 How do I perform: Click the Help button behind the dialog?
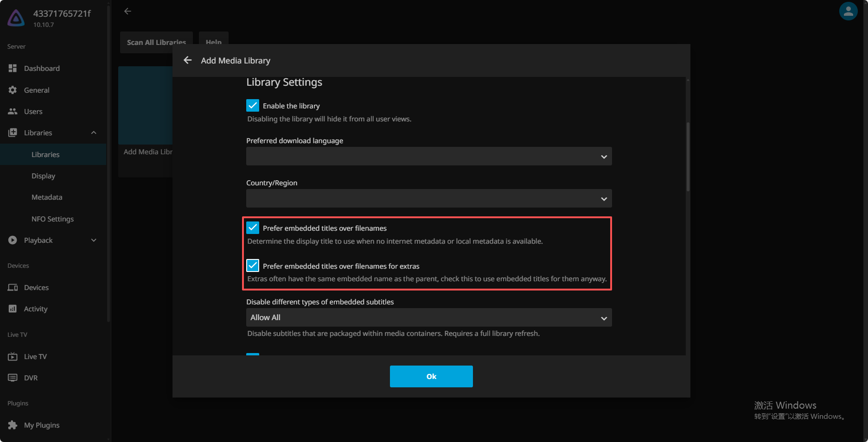point(213,39)
